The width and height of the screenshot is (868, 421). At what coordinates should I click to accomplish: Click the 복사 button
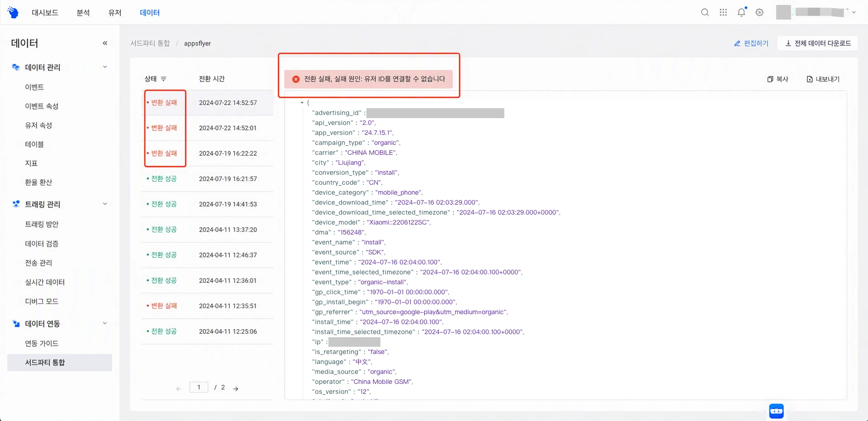(x=778, y=79)
